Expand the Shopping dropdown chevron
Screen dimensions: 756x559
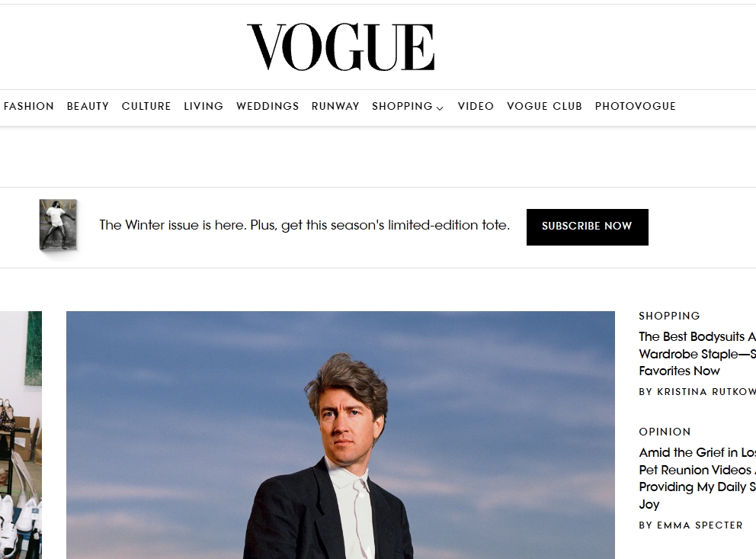coord(440,108)
